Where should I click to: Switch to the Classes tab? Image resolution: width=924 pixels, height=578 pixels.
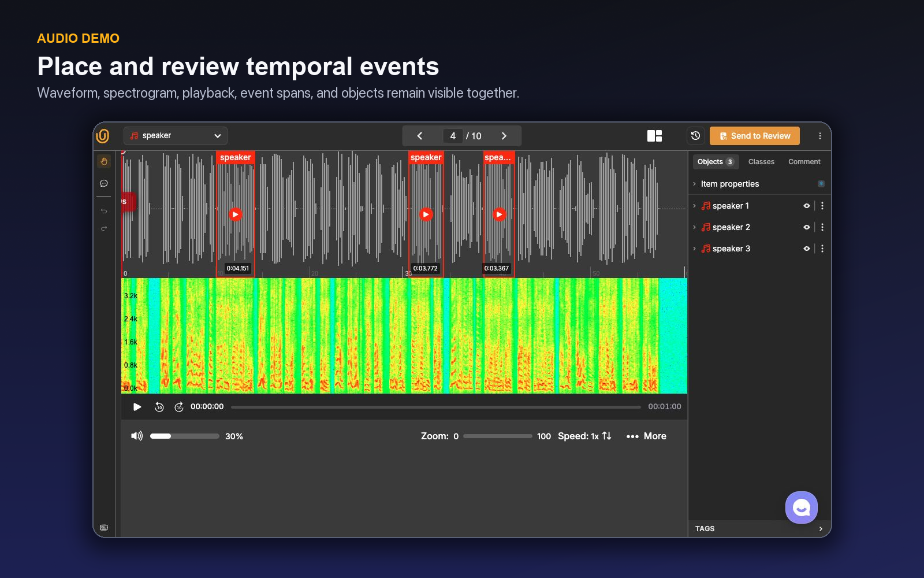[761, 162]
